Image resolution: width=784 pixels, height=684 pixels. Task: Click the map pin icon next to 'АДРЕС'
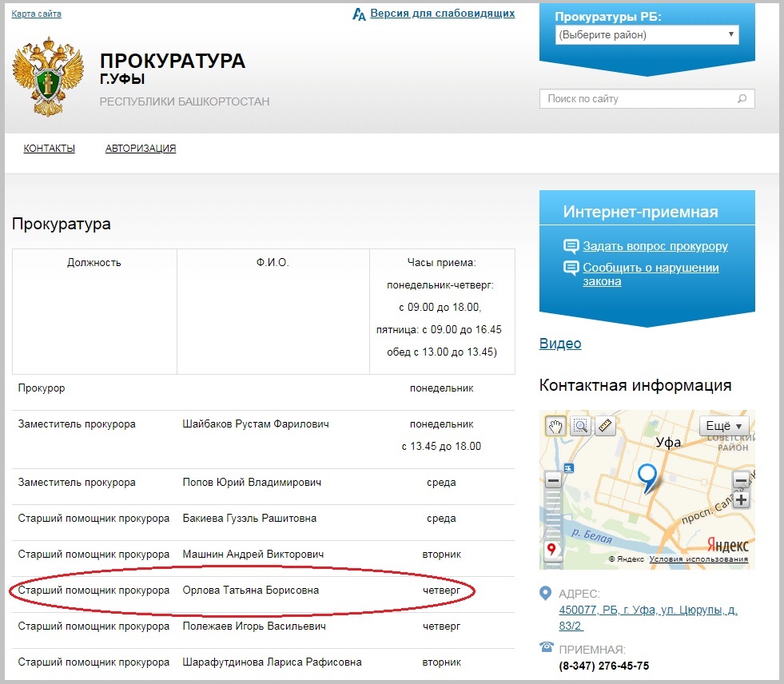click(x=546, y=594)
